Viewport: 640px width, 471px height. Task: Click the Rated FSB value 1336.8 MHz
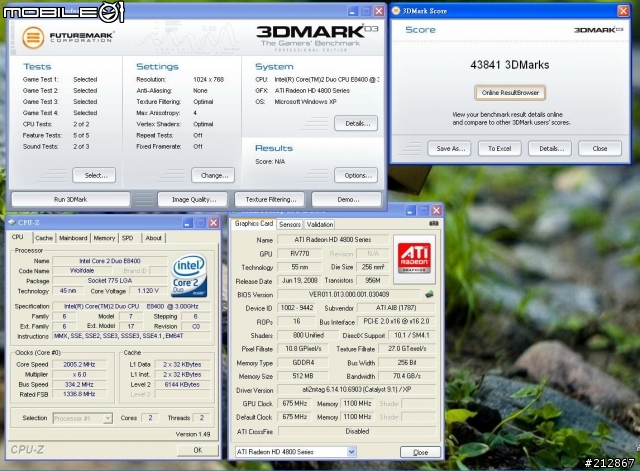pos(79,394)
